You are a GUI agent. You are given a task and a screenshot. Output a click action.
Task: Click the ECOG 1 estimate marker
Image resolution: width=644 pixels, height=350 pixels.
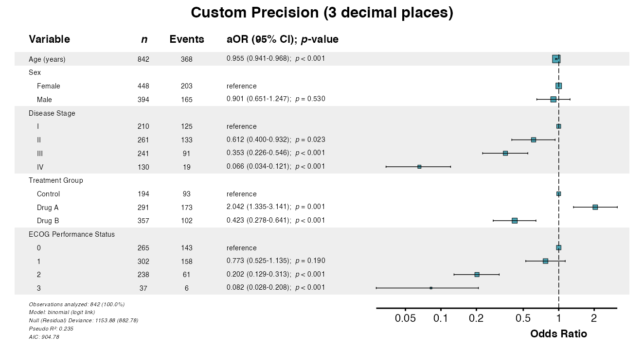pos(545,261)
